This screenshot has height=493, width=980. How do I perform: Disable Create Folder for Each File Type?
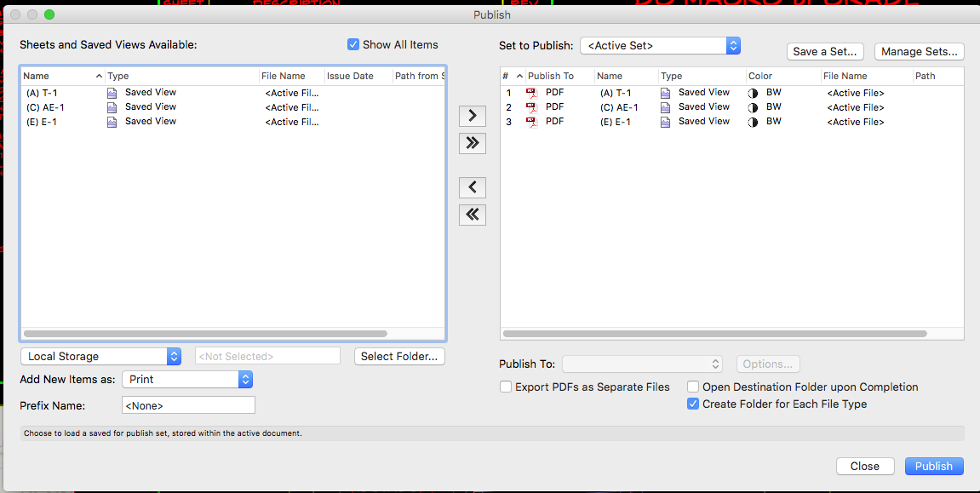point(693,404)
